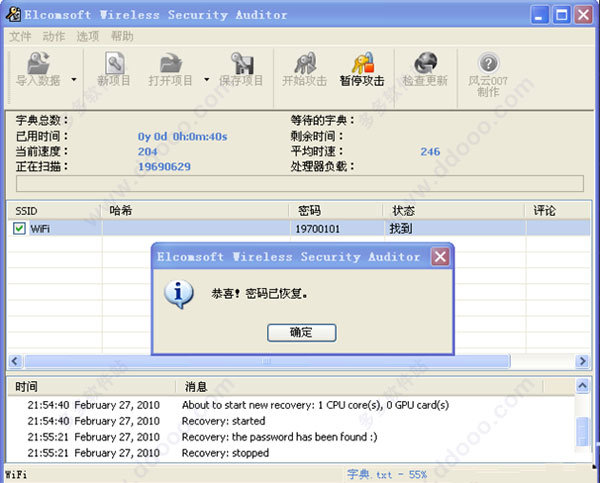Click the log panel vertical scrollbar thumb
The image size is (600, 483).
pos(582,432)
